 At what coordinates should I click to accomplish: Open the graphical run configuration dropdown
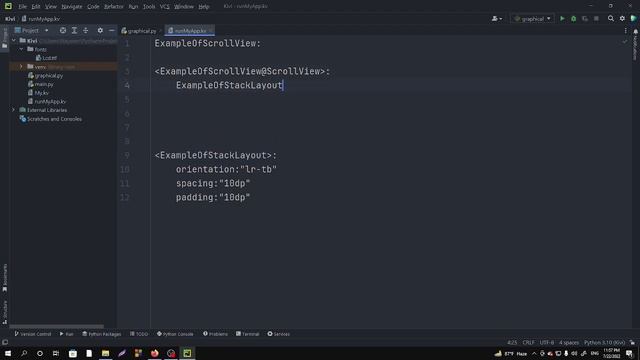pyautogui.click(x=532, y=18)
